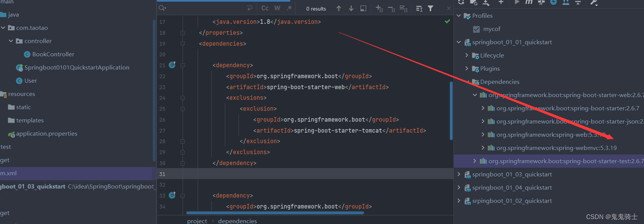The height and width of the screenshot is (224, 644).
Task: Go to previous search occurrence arrow
Action: pos(339,8)
